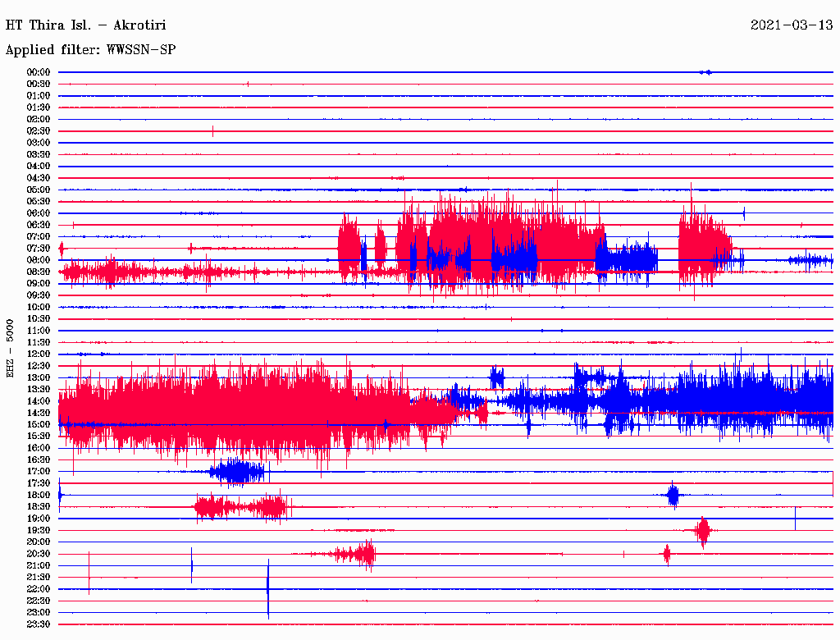Image resolution: width=840 pixels, height=640 pixels.
Task: Click the 12:00 time label
Action: click(x=39, y=354)
